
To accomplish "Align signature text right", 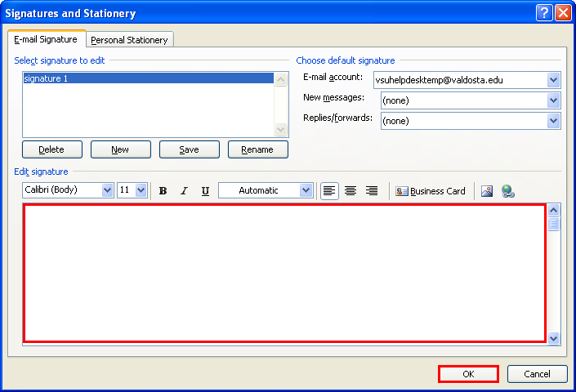I will coord(372,191).
